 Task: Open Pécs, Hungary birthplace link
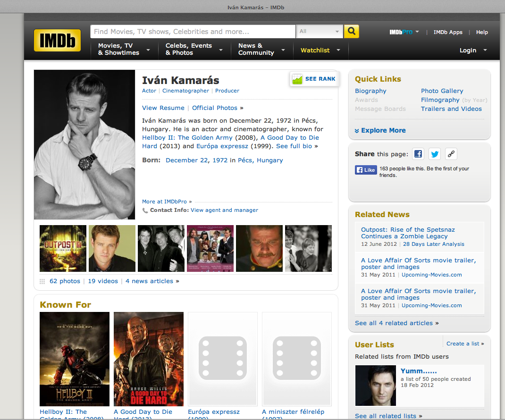point(260,160)
